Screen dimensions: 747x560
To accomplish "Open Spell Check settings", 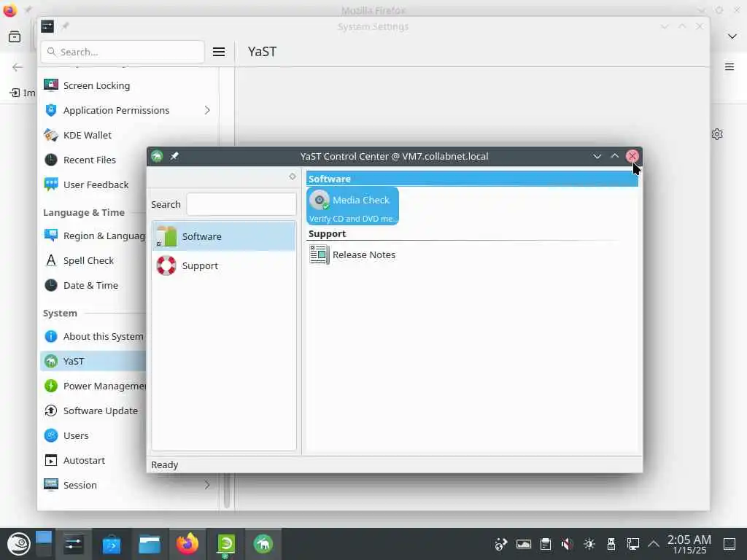I will (x=93, y=260).
